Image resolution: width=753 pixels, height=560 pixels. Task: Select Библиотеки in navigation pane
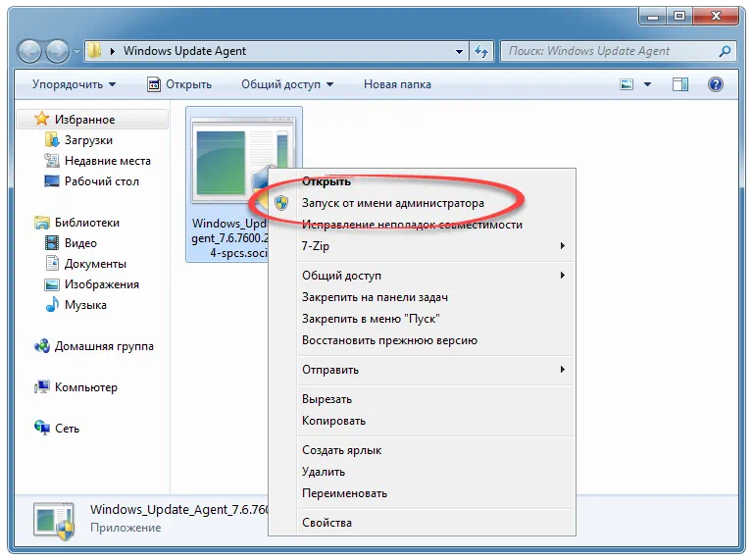87,223
